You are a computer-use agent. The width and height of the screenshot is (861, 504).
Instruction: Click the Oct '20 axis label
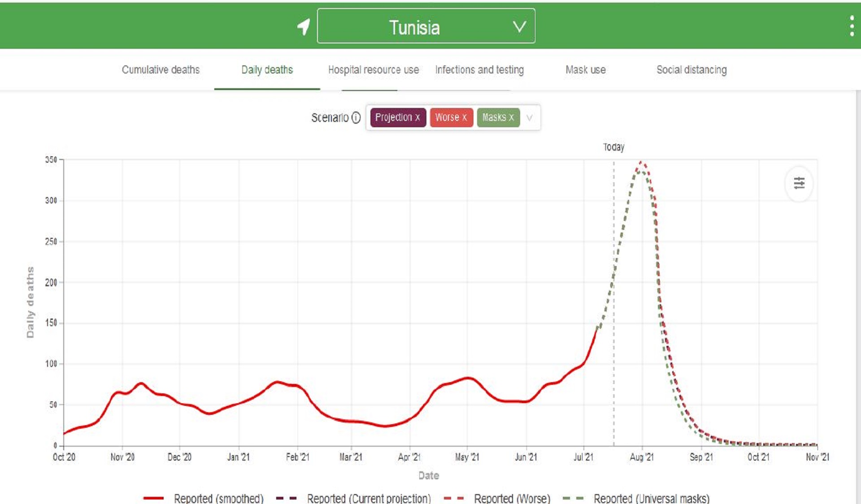[64, 457]
